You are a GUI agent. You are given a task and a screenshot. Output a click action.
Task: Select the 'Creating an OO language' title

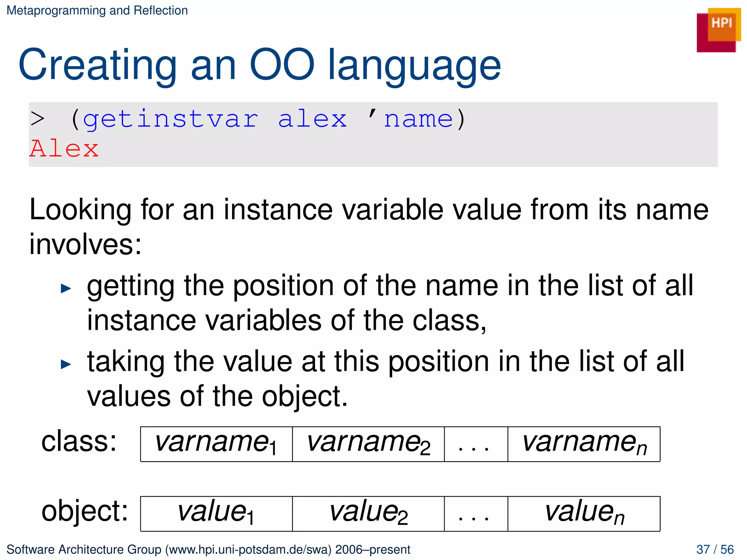point(259,65)
